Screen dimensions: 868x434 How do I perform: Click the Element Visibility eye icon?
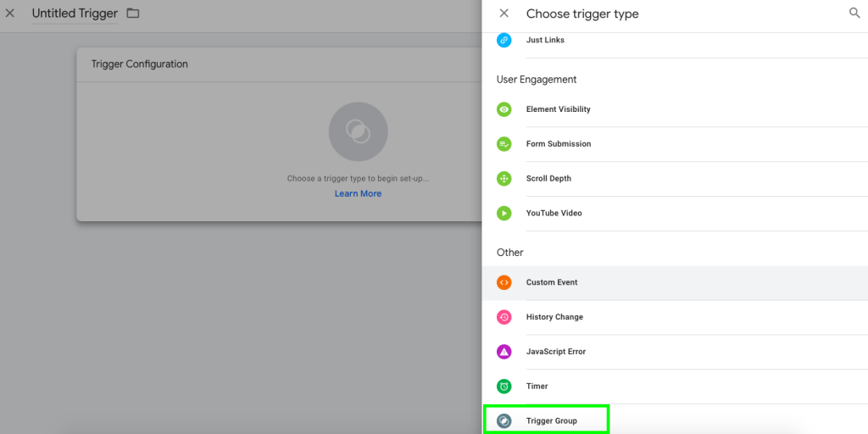[504, 109]
